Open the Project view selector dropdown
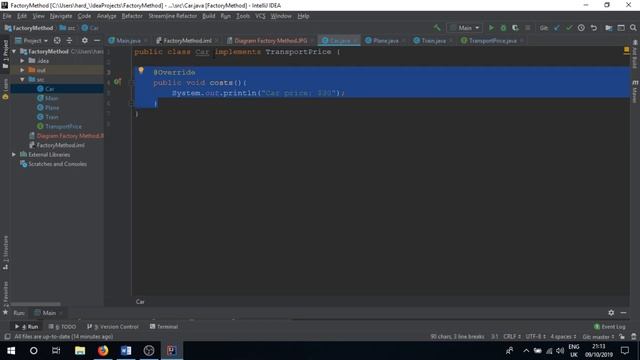Screen dimensions: 640x360 [32, 40]
